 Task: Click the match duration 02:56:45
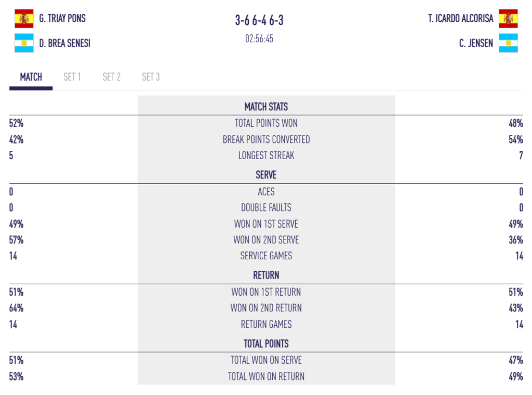tap(259, 38)
